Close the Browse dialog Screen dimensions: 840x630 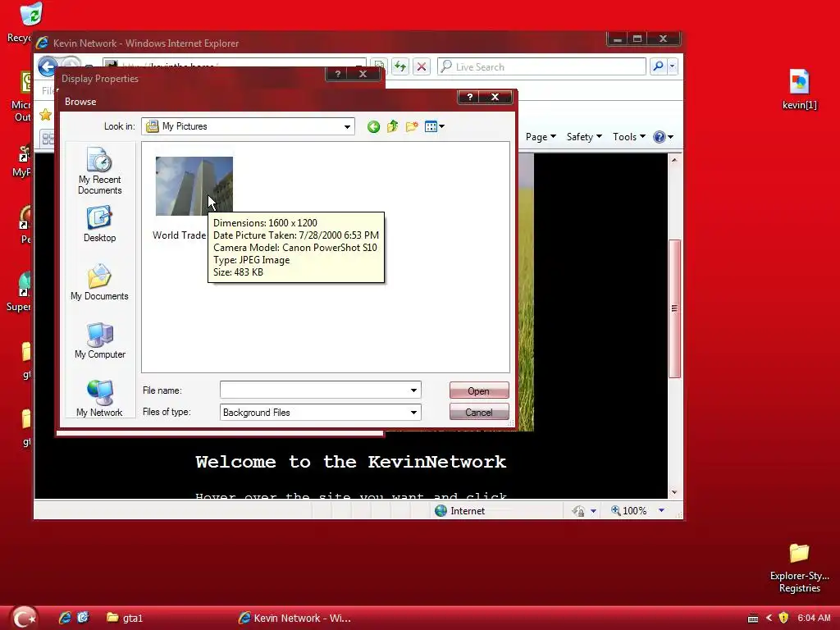(495, 97)
